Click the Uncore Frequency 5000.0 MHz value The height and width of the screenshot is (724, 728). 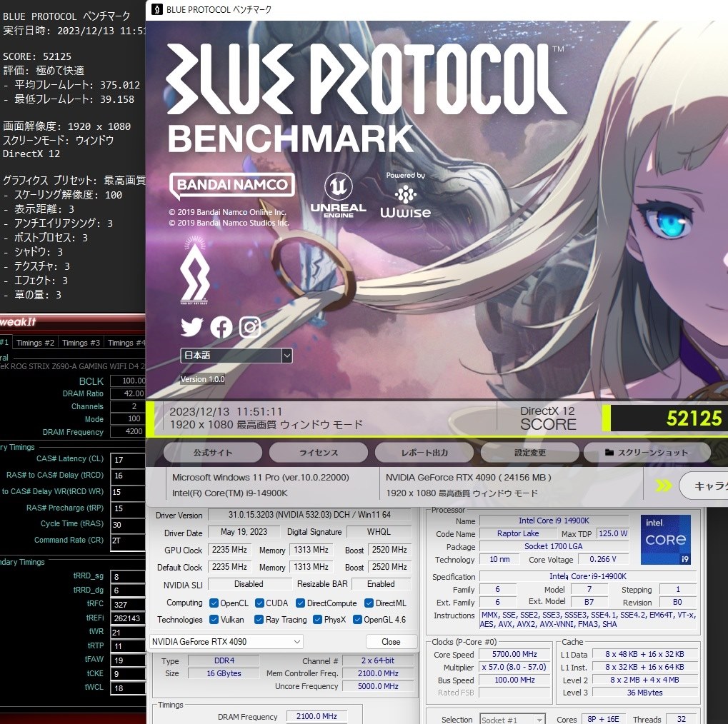pos(378,686)
